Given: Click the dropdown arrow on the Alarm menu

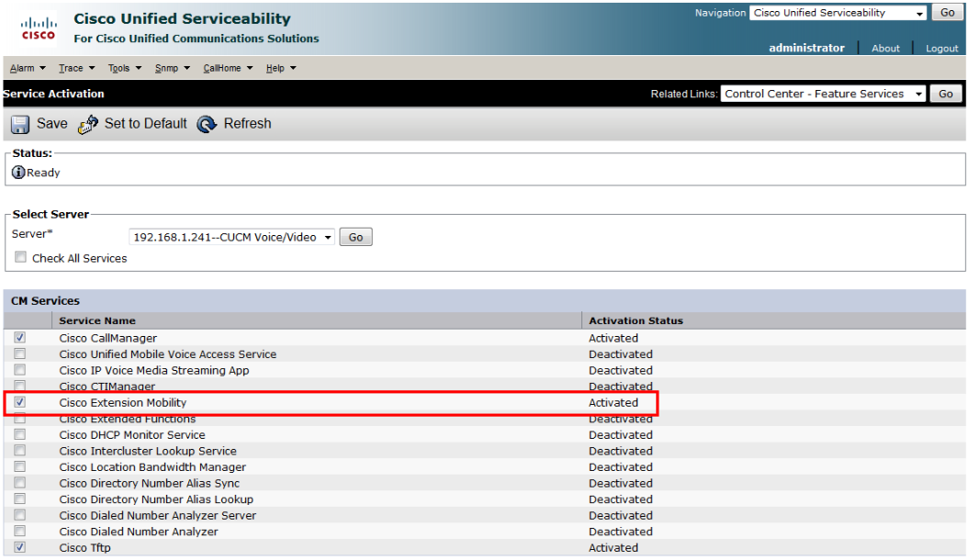Looking at the screenshot, I should click(x=42, y=67).
